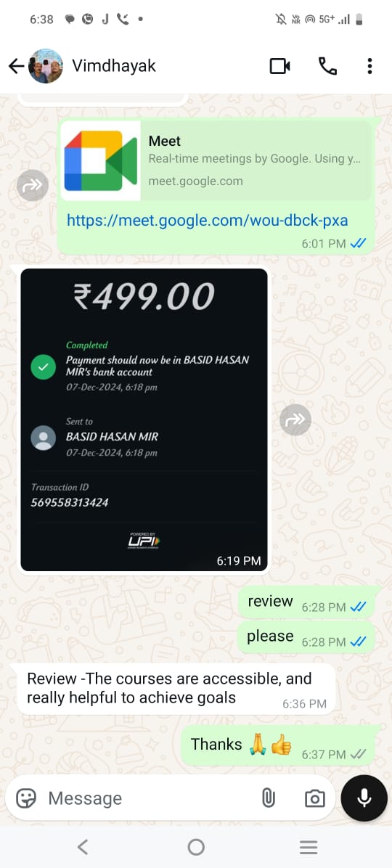Open the three-dot more options menu

(369, 67)
